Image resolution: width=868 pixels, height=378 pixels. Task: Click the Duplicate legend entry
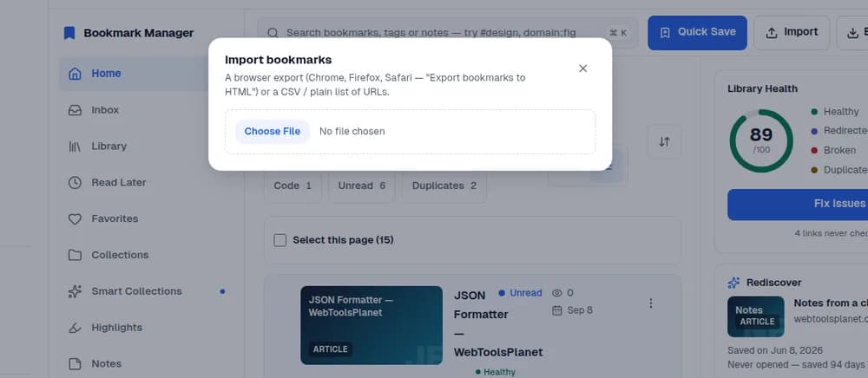pos(839,170)
